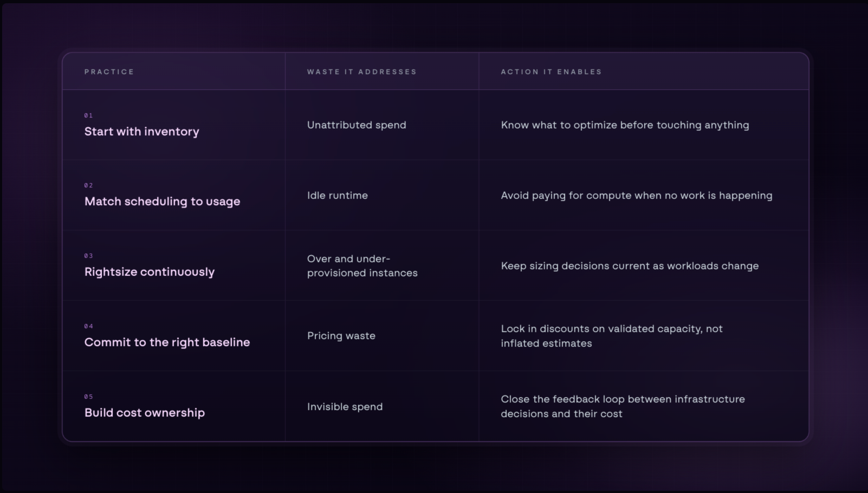Select the 'Build cost ownership' practice
Screen dimensions: 868x493
click(144, 413)
